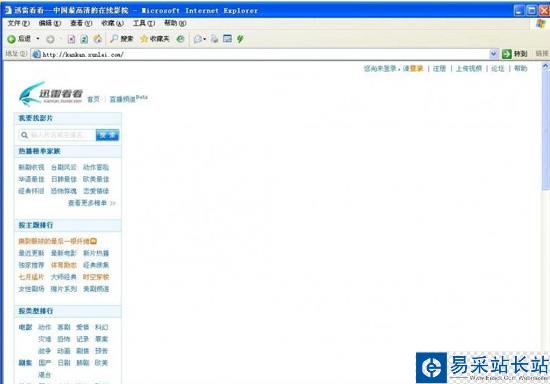This screenshot has height=384, width=550.
Task: Click the 日剧 drama series link
Action: point(64,363)
